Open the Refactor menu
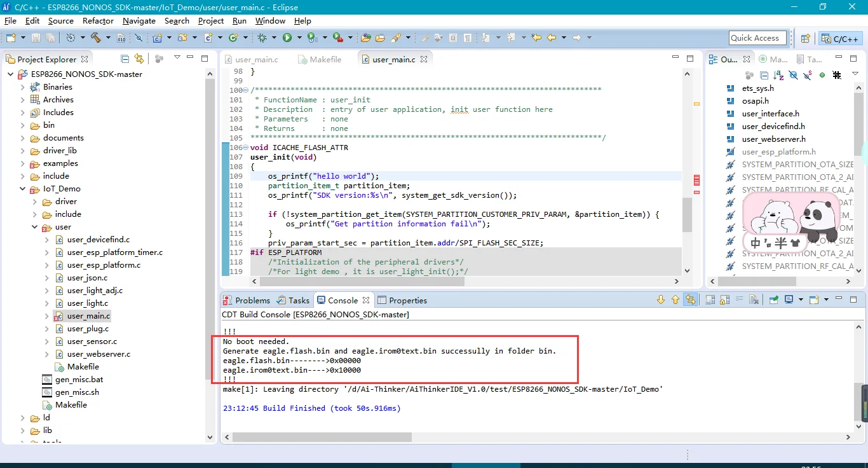Image resolution: width=868 pixels, height=468 pixels. 98,20
